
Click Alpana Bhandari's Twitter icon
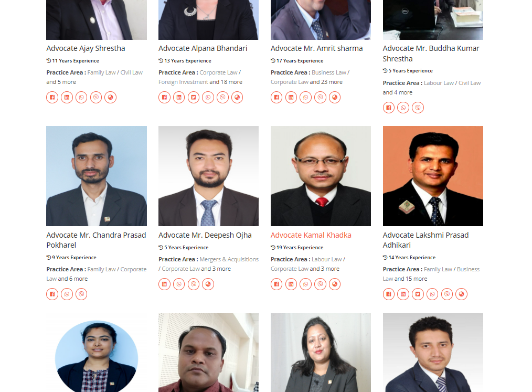[194, 98]
